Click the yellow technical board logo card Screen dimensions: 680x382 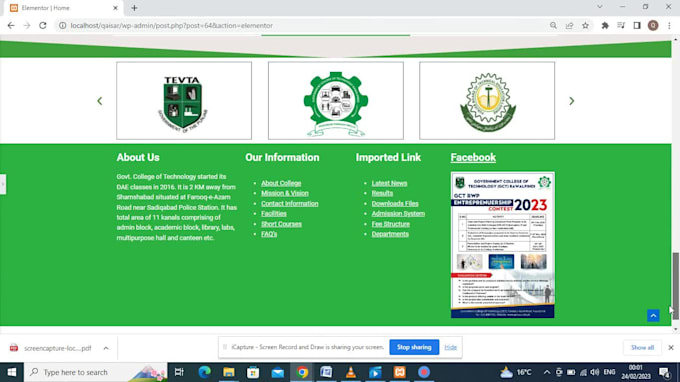pos(487,101)
